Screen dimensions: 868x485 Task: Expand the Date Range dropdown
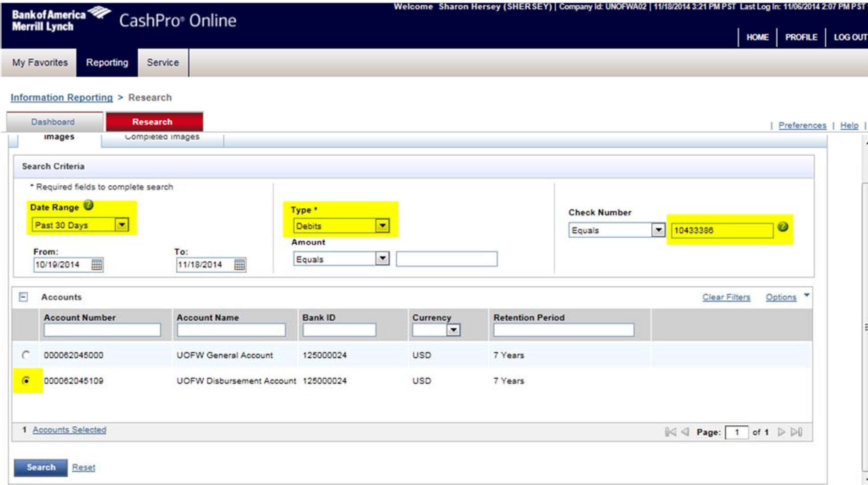[x=121, y=225]
